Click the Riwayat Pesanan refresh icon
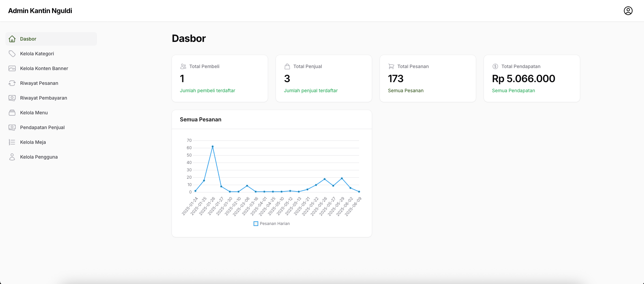 pos(12,83)
